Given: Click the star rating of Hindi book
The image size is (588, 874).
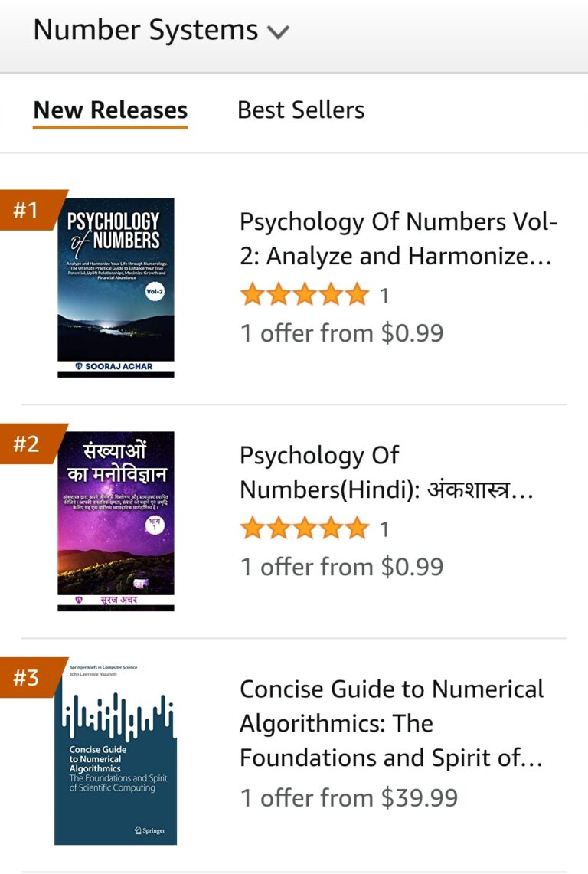Looking at the screenshot, I should click(304, 529).
